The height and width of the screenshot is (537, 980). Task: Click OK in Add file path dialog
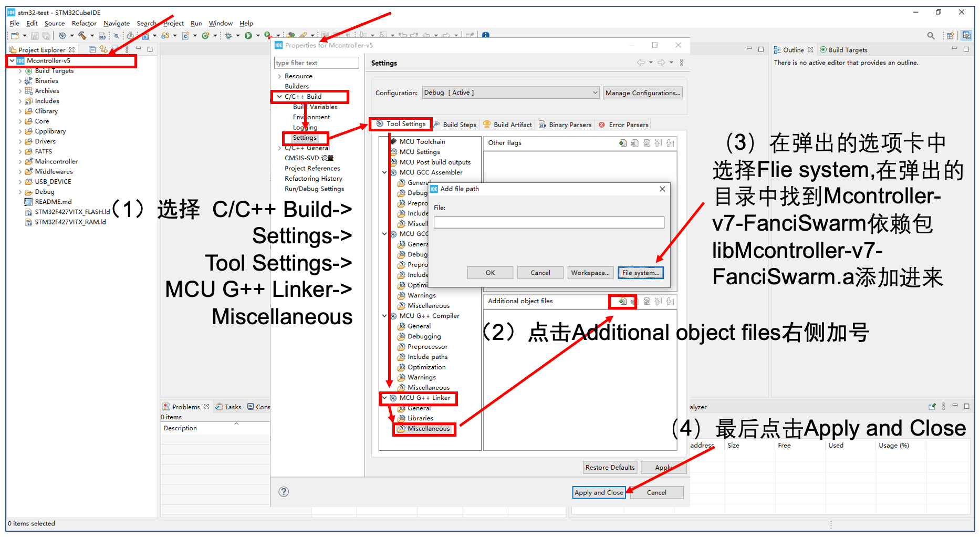pyautogui.click(x=490, y=273)
